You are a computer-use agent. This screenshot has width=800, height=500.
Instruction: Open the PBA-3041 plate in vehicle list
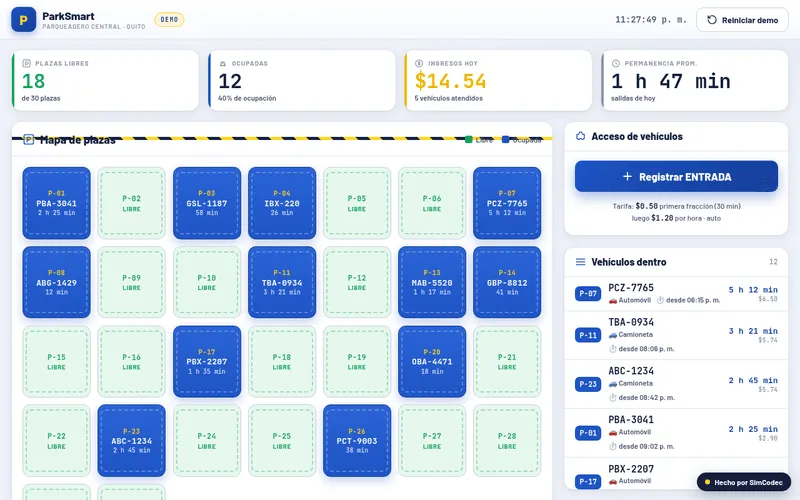[631, 419]
